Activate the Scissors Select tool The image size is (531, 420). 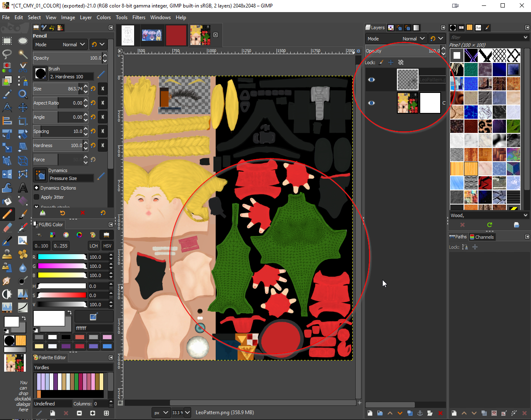click(x=23, y=67)
